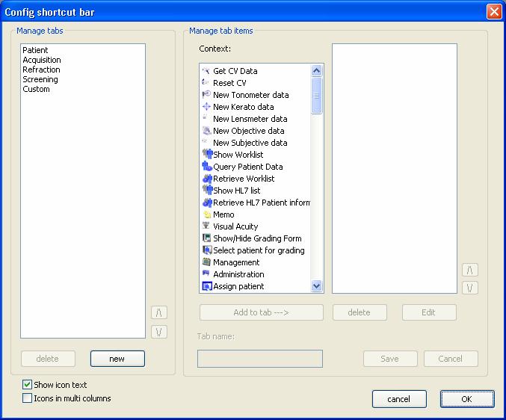This screenshot has height=420, width=506.
Task: Click delete button under tab items
Action: point(360,312)
